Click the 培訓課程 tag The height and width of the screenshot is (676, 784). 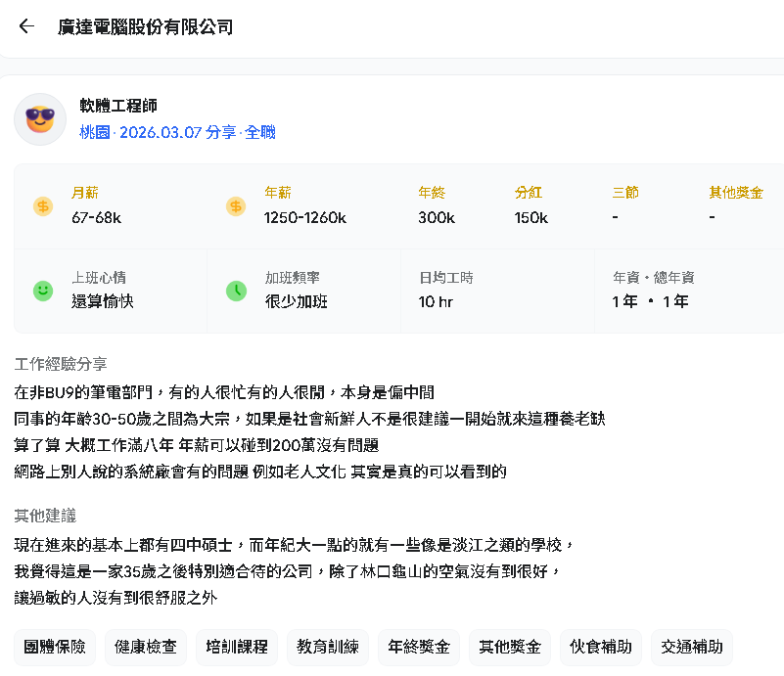237,647
